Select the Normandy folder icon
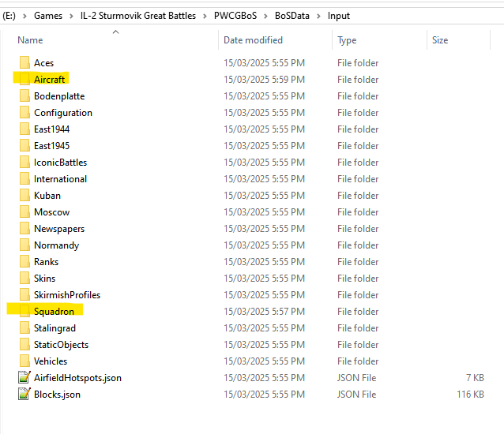 [x=24, y=245]
